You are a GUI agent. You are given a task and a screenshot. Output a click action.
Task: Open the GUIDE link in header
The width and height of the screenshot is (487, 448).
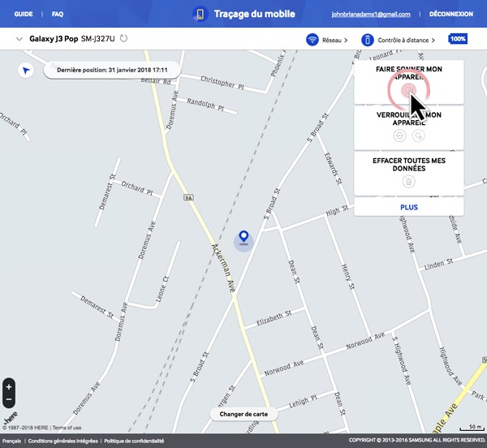(x=24, y=14)
